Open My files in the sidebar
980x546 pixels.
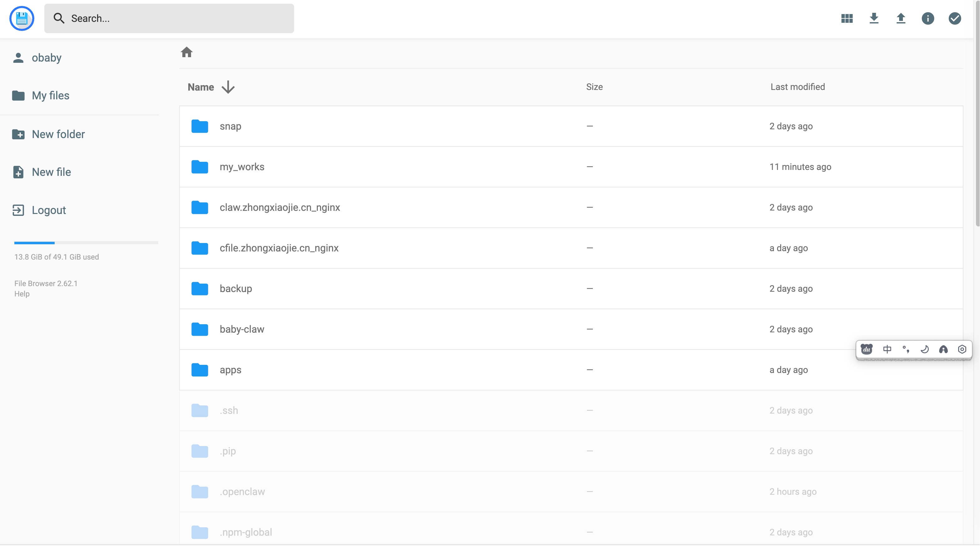click(50, 96)
